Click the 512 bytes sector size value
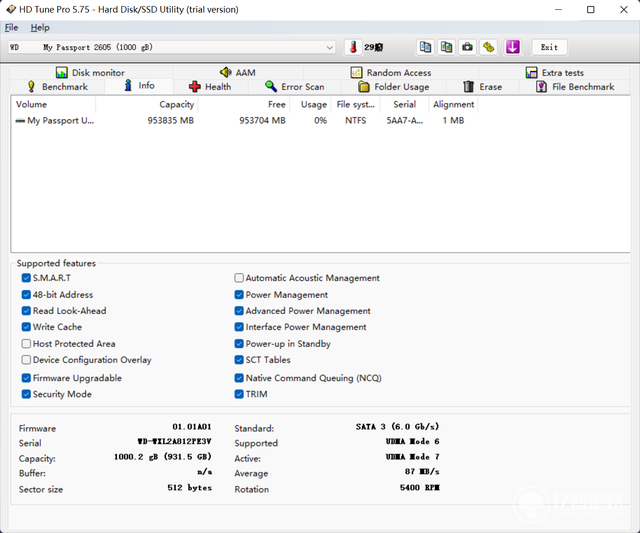640x533 pixels. pos(189,488)
